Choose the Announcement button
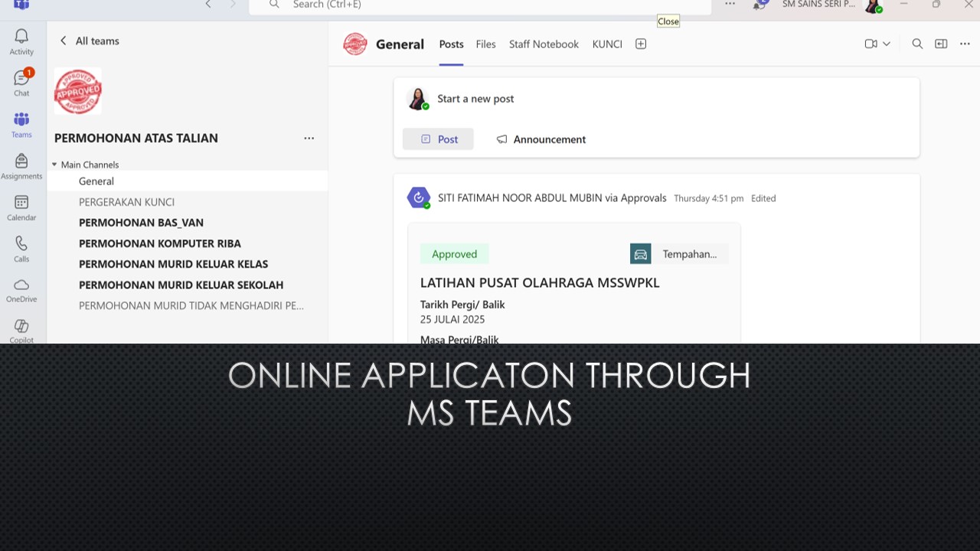 click(x=541, y=139)
